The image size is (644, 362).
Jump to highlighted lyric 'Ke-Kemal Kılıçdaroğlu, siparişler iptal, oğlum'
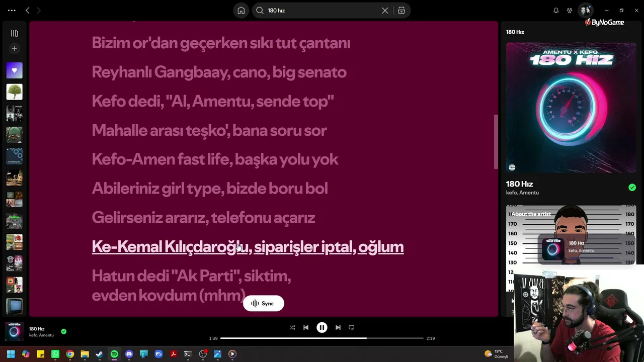click(248, 247)
